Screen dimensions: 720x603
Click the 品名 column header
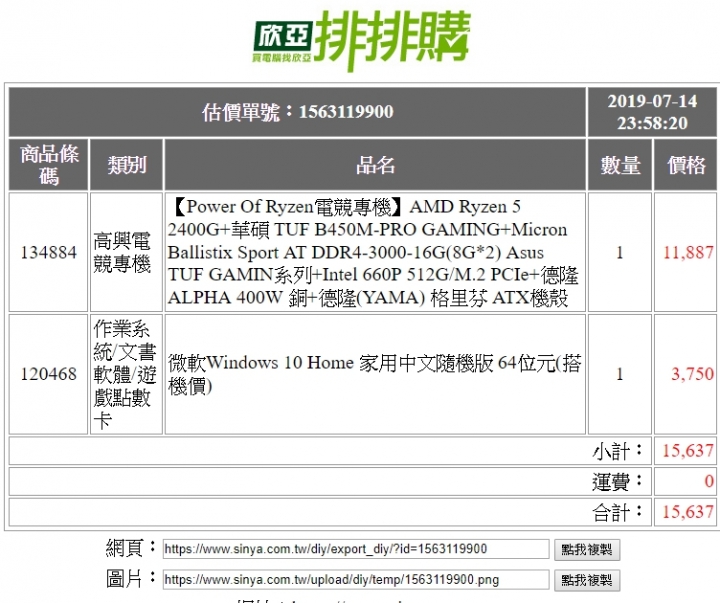(x=375, y=164)
